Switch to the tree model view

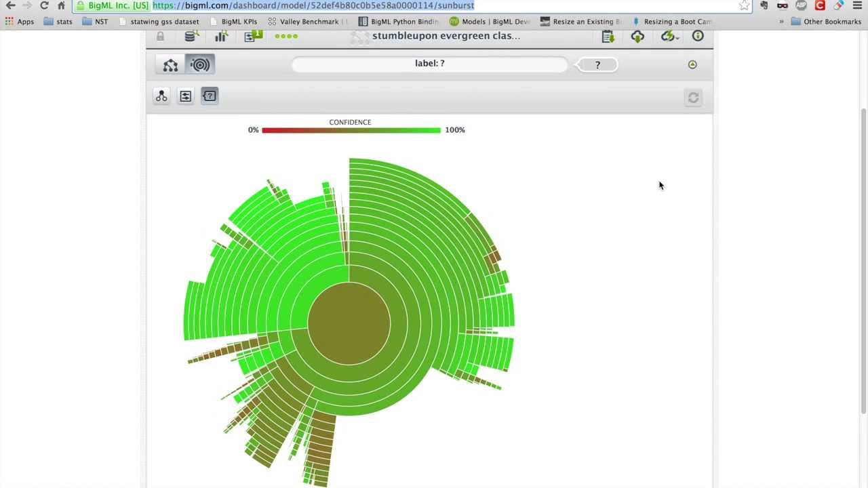pyautogui.click(x=170, y=64)
